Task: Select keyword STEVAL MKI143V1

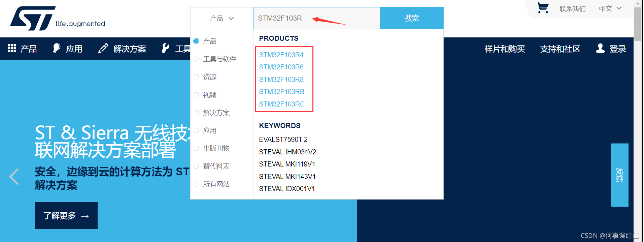Action: pyautogui.click(x=287, y=177)
